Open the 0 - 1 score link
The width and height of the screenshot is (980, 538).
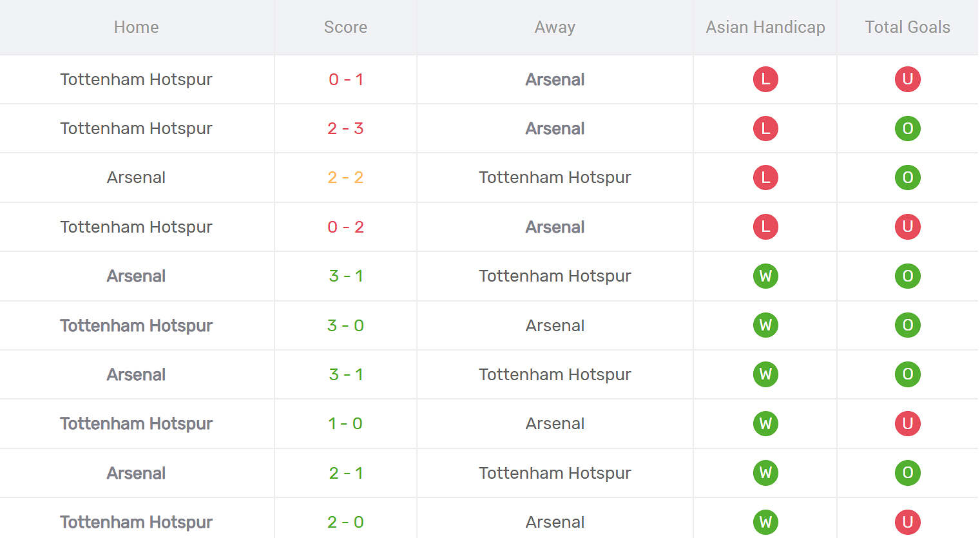(x=345, y=79)
